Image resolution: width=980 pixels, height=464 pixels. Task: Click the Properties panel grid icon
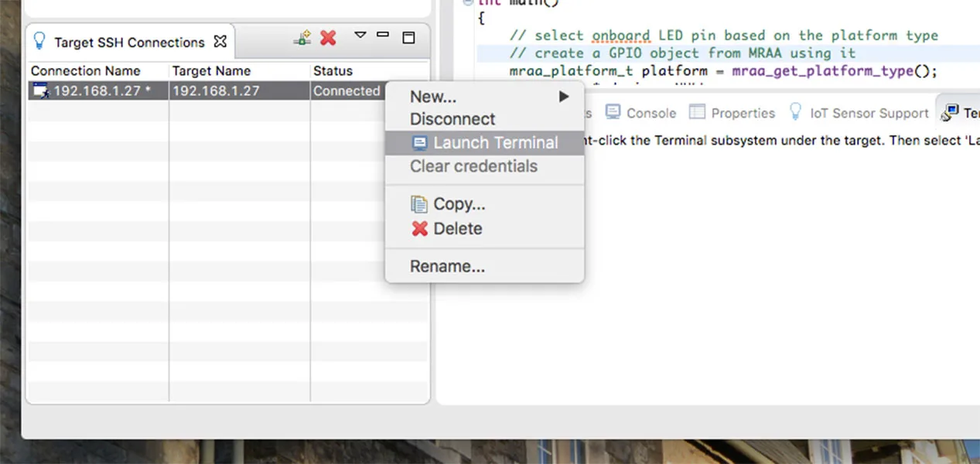[x=696, y=112]
